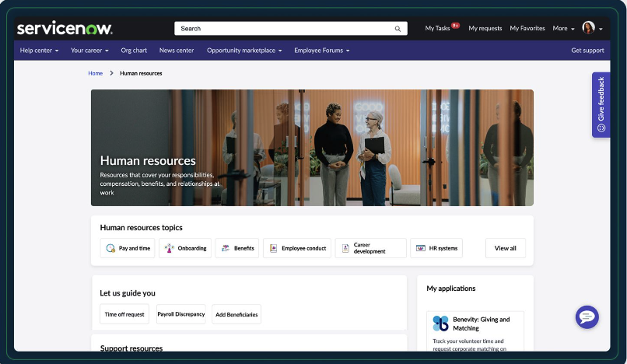Click the Onboarding topic icon
Viewport: 627px width, 364px height.
pos(169,248)
